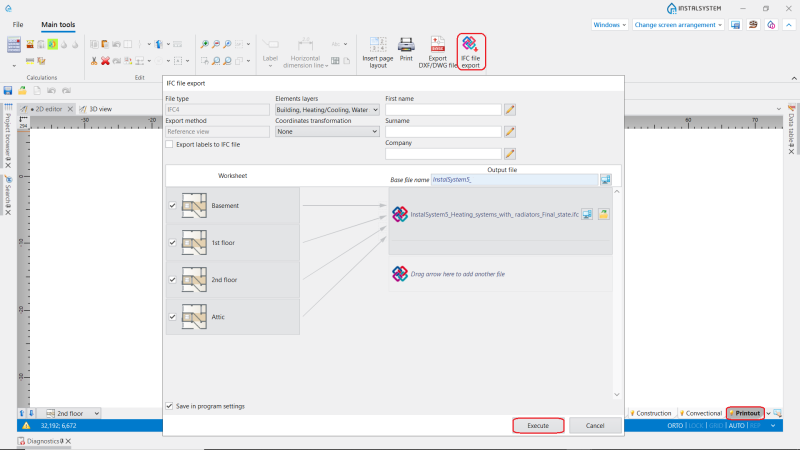
Task: Select the Main tools ribbon tab
Action: [58, 24]
